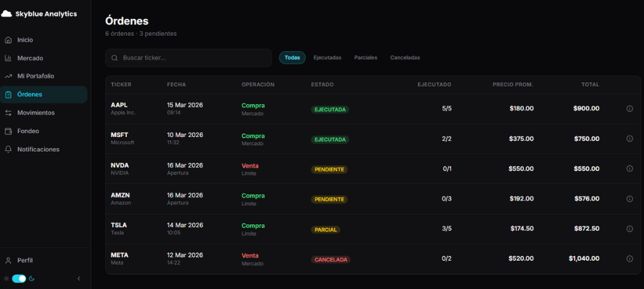
Task: Open Fondeo from the sidebar
Action: [x=43, y=131]
